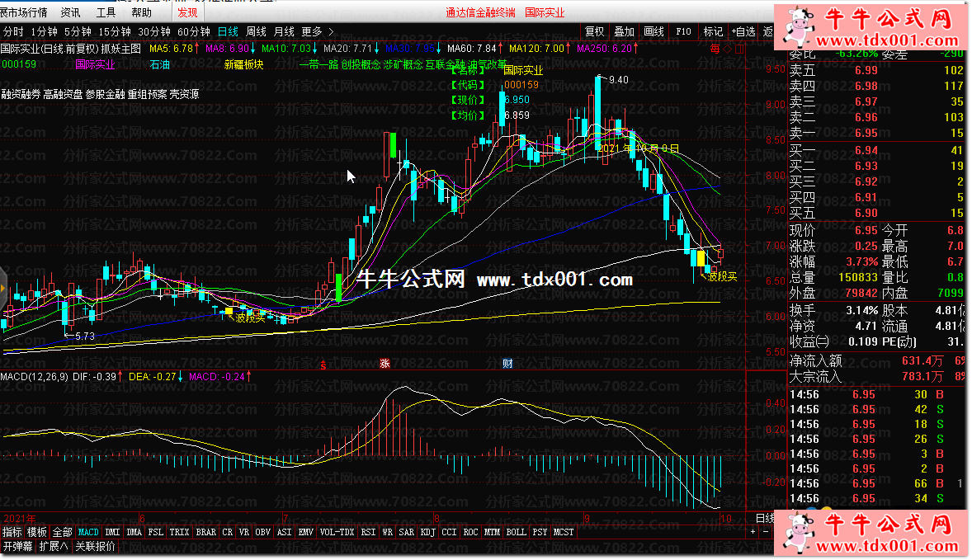Screen dimensions: 972x560
Task: Click the blue 财 marker below the chart
Action: tap(507, 364)
